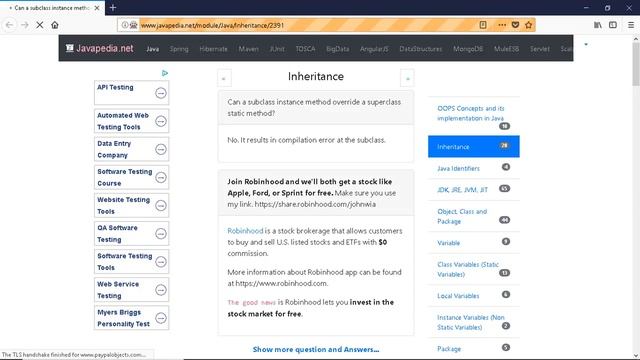Click the AdChoices icon above the ads
The height and width of the screenshot is (360, 640).
[x=165, y=73]
